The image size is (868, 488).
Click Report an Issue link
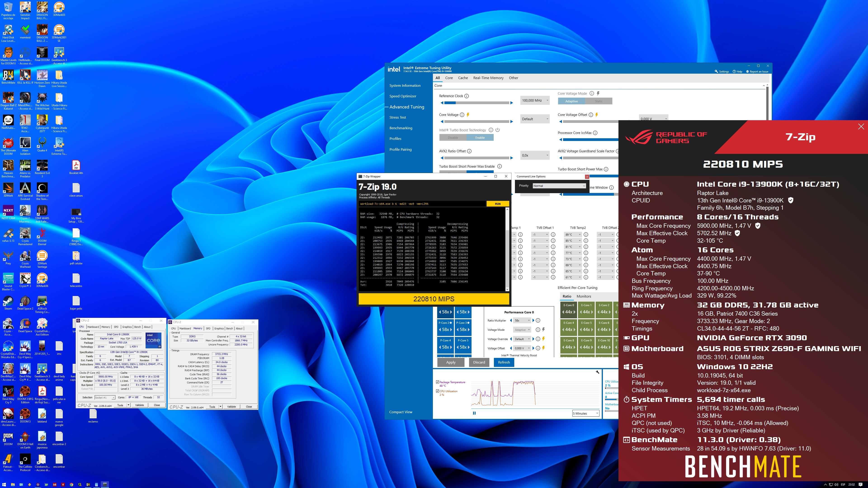click(x=757, y=71)
